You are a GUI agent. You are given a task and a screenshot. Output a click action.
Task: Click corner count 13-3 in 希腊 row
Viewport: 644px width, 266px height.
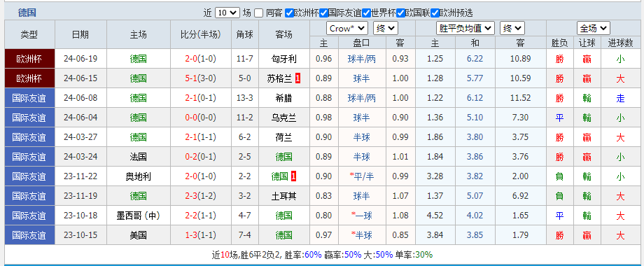coord(245,98)
